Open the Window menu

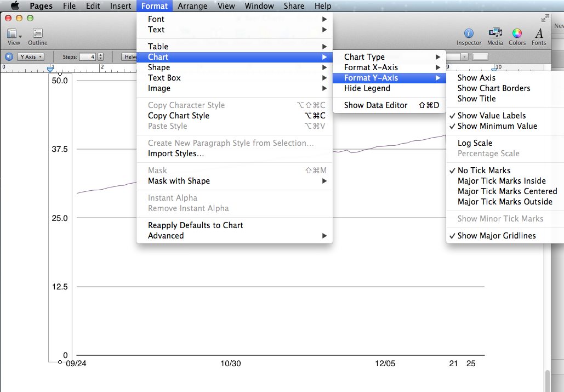point(259,5)
